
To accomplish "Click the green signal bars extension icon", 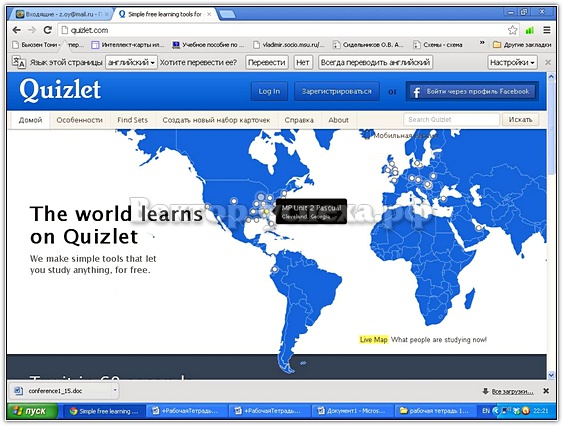I will (529, 31).
